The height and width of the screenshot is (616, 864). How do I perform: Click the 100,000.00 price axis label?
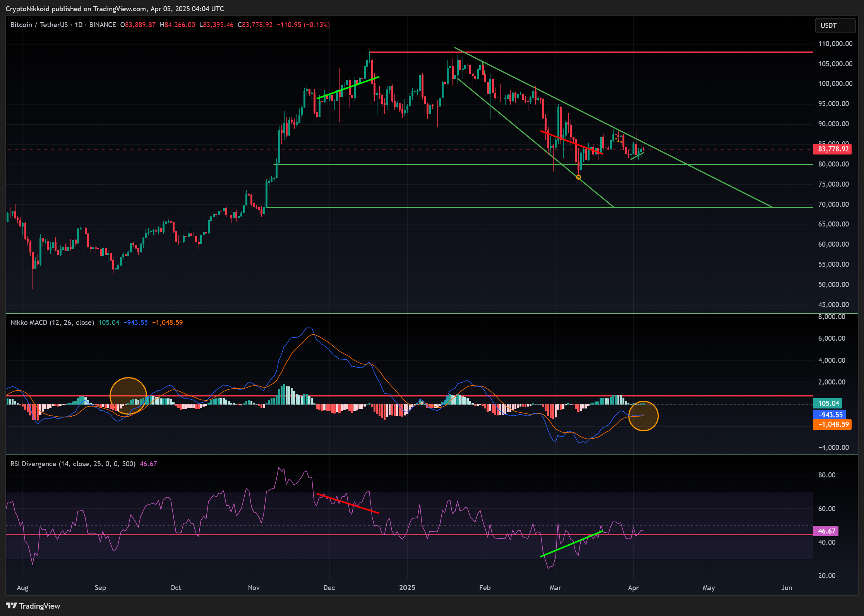click(835, 84)
